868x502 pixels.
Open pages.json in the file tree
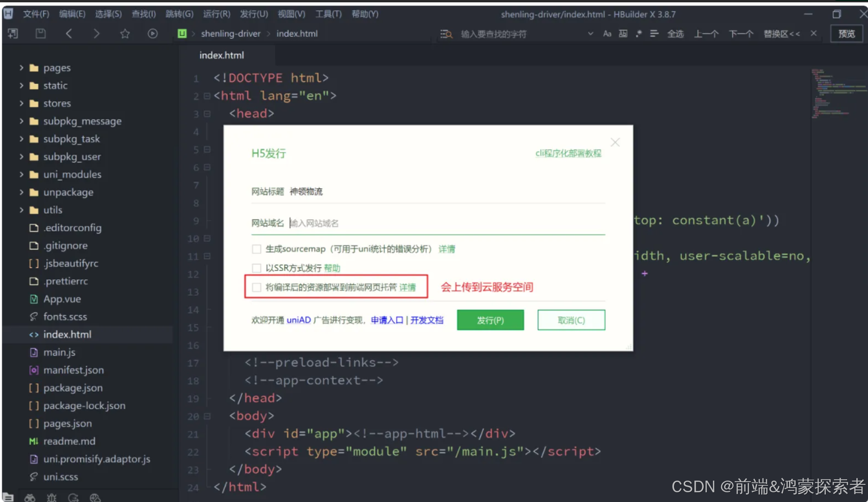point(67,424)
